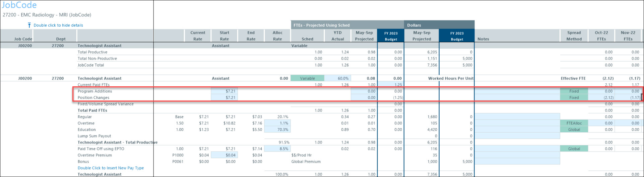Viewport: 644px width, 177px height.
Task: Click the hide details arrow icon
Action: point(29,25)
